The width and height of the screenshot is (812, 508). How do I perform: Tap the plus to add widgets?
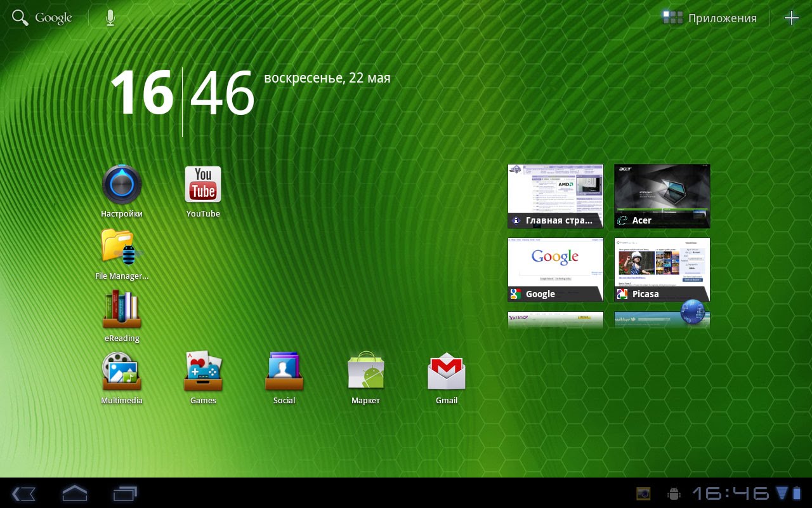(x=792, y=18)
